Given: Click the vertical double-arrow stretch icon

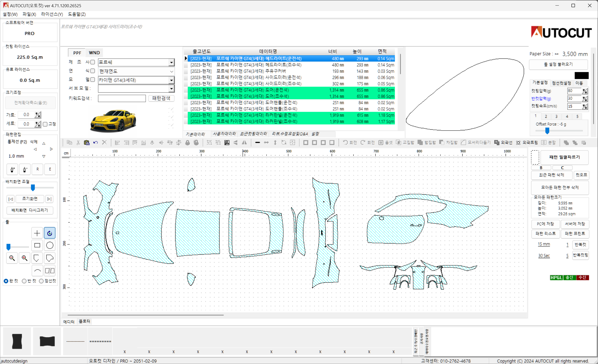Looking at the screenshot, I should tap(275, 142).
